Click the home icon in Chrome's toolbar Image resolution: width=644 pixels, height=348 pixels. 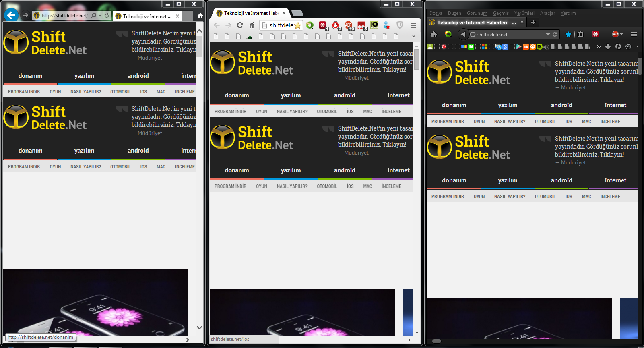[252, 25]
